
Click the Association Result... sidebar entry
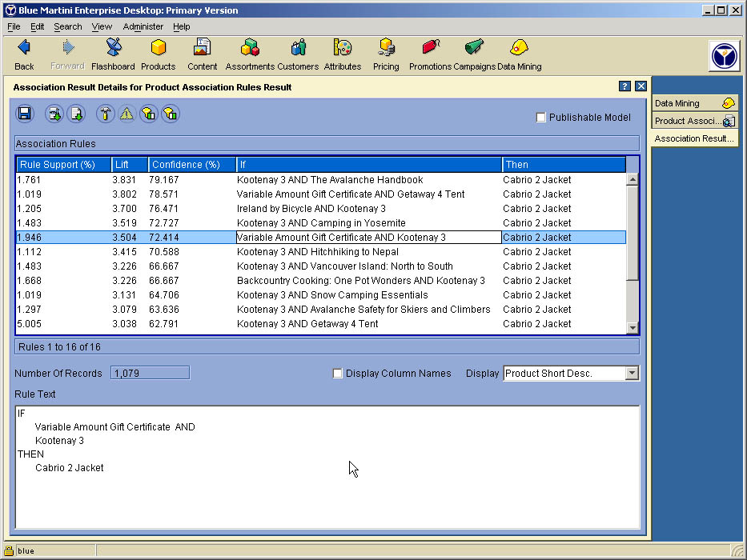(x=695, y=138)
